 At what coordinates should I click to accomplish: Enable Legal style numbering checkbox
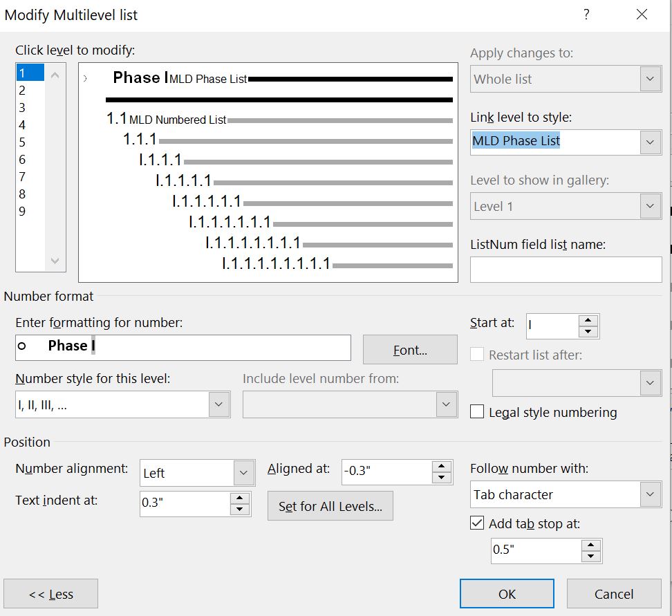[x=477, y=411]
